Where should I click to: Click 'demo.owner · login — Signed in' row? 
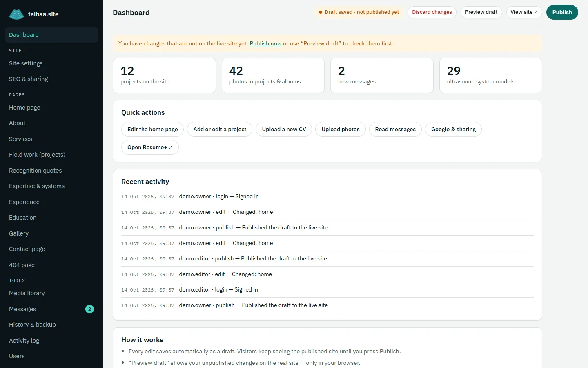(x=327, y=197)
